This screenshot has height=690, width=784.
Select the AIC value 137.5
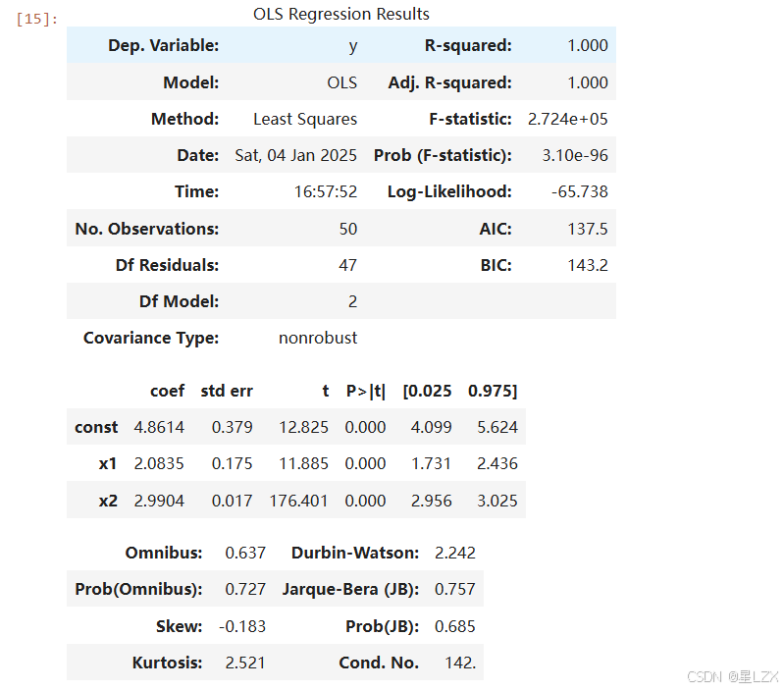pyautogui.click(x=588, y=229)
